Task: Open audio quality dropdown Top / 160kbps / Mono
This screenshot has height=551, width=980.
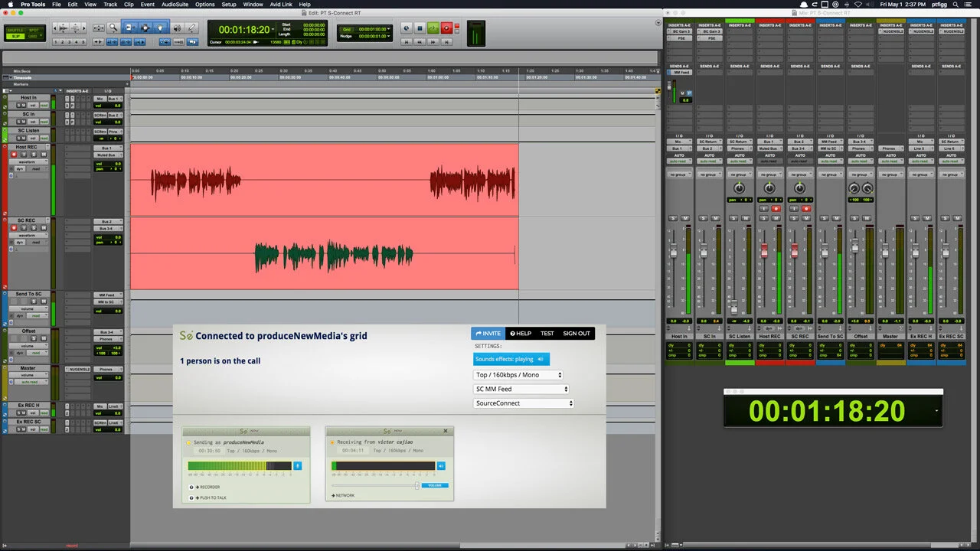Action: pos(518,375)
